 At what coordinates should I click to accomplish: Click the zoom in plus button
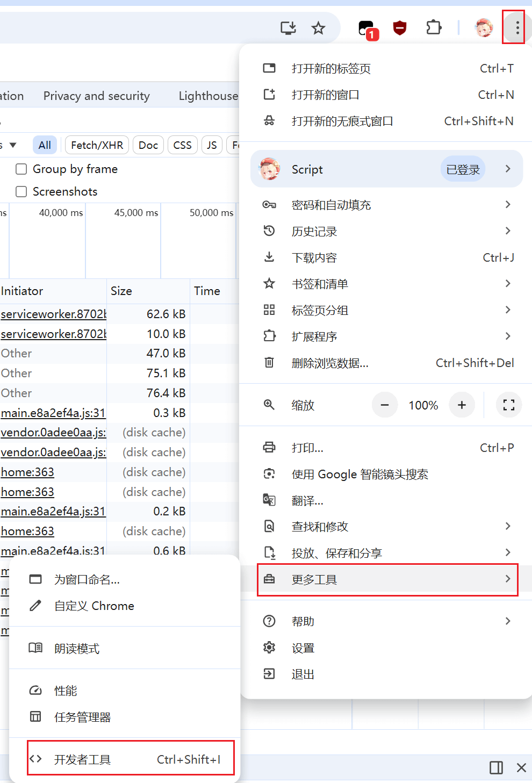[462, 405]
